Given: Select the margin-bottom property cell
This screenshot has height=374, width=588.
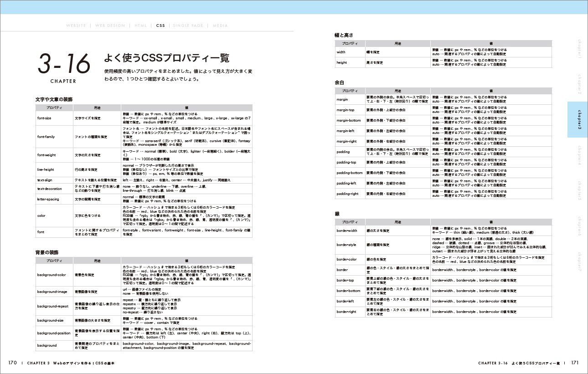Looking at the screenshot, I should [349, 121].
